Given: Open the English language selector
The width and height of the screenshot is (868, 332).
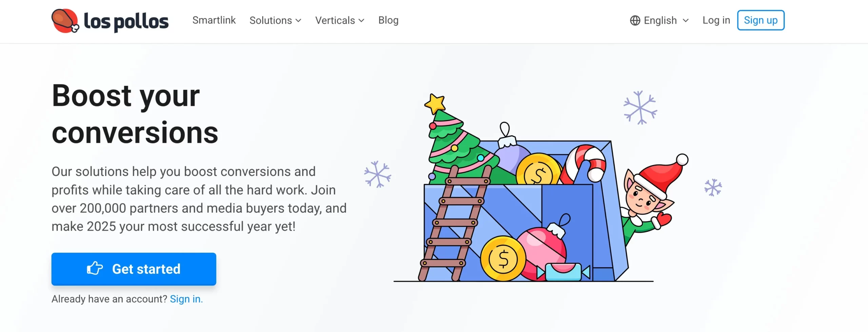Looking at the screenshot, I should [x=660, y=21].
